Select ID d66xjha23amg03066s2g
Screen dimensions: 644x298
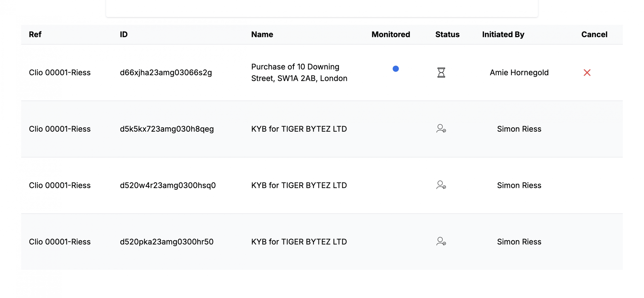[166, 72]
